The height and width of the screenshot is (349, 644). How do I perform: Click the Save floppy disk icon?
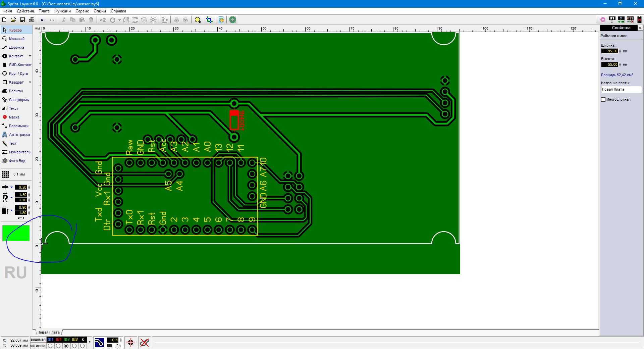click(22, 20)
